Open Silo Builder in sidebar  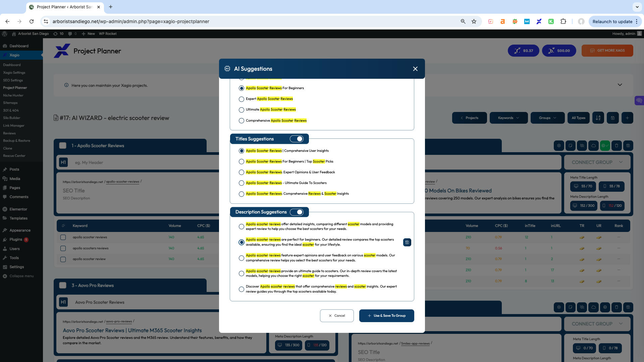tap(12, 118)
